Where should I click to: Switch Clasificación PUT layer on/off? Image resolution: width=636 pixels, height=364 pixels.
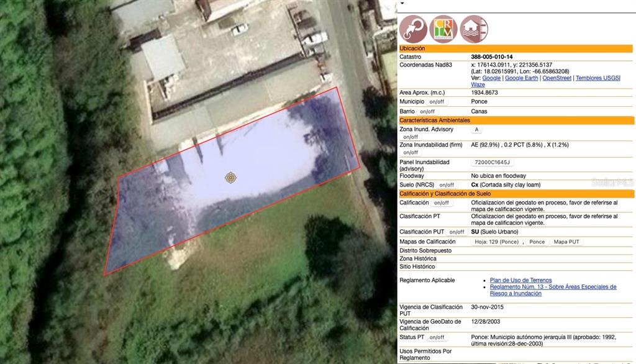pyautogui.click(x=457, y=232)
